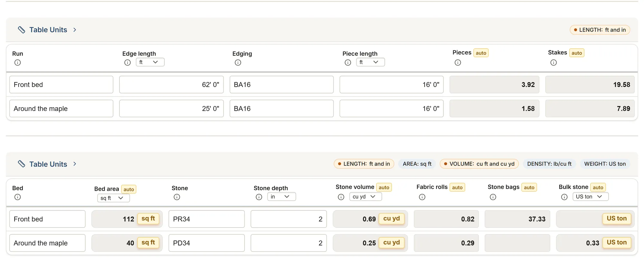Open the Bed area unit dropdown
This screenshot has height=261, width=644.
[x=113, y=198]
